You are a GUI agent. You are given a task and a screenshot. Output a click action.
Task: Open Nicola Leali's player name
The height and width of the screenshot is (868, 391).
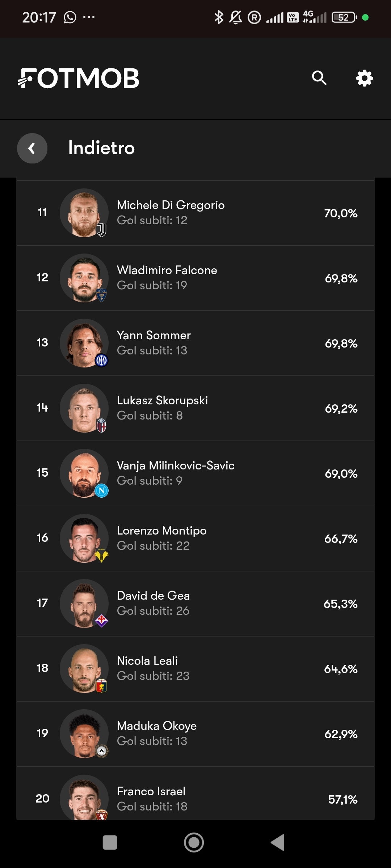click(147, 661)
